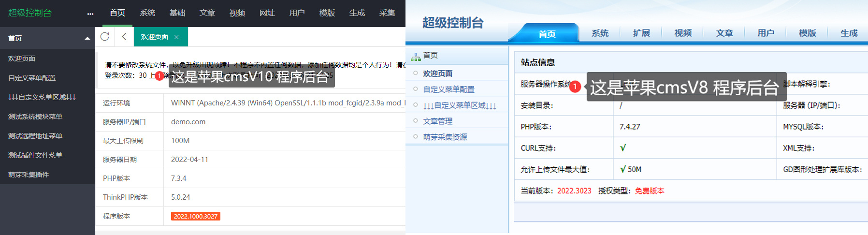Click the red 免费版本 license text
Screen dimensions: 868x235
pos(649,191)
